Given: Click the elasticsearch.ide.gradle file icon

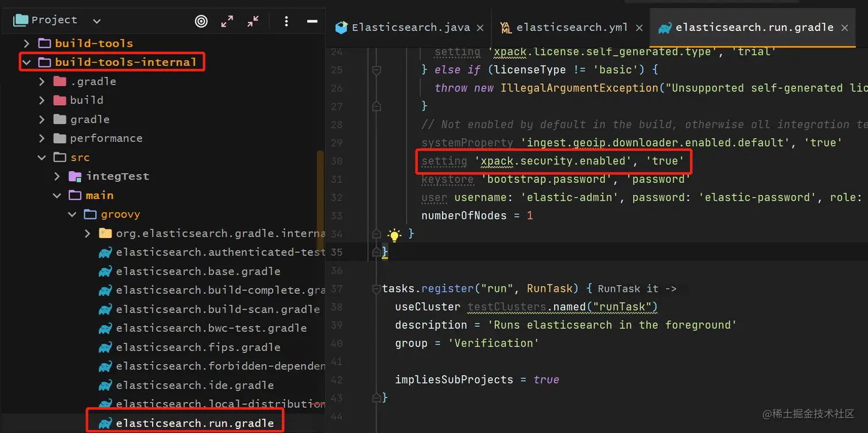Looking at the screenshot, I should (105, 385).
